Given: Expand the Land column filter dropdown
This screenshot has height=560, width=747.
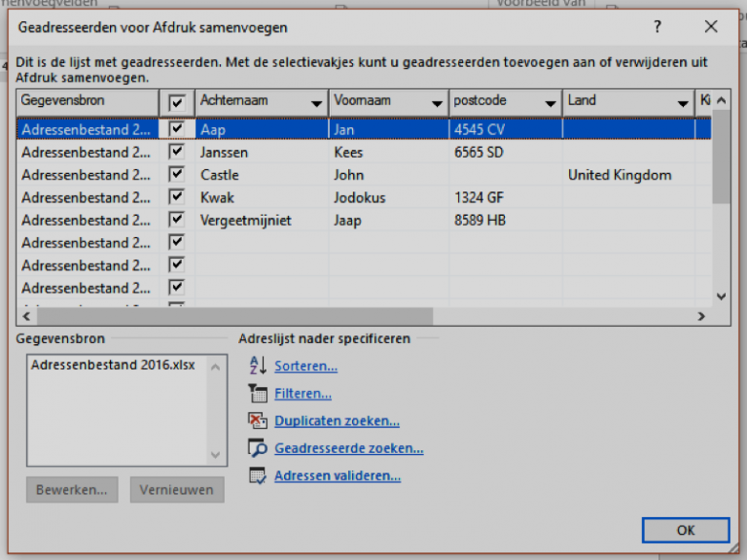Looking at the screenshot, I should click(683, 103).
